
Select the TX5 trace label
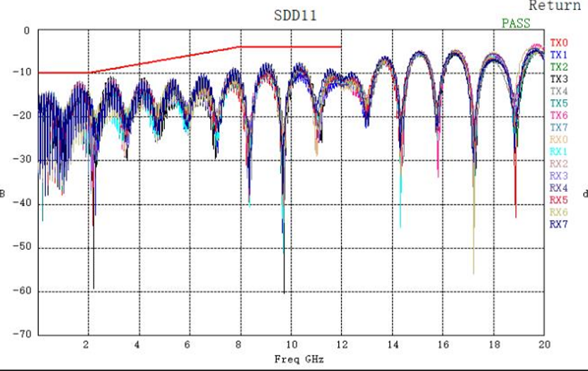pos(559,103)
